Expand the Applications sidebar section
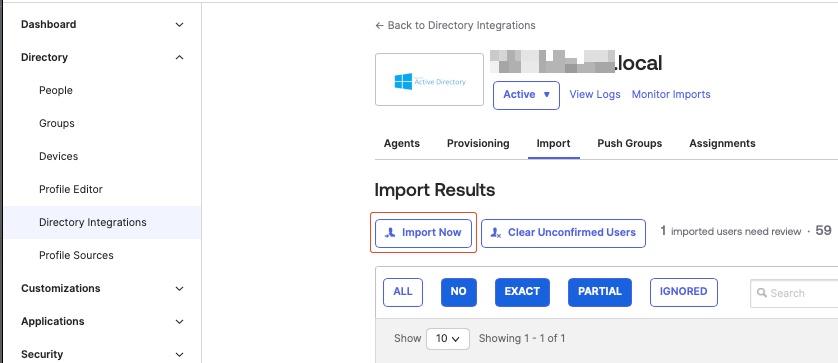Viewport: 838px width, 363px height. click(x=102, y=321)
